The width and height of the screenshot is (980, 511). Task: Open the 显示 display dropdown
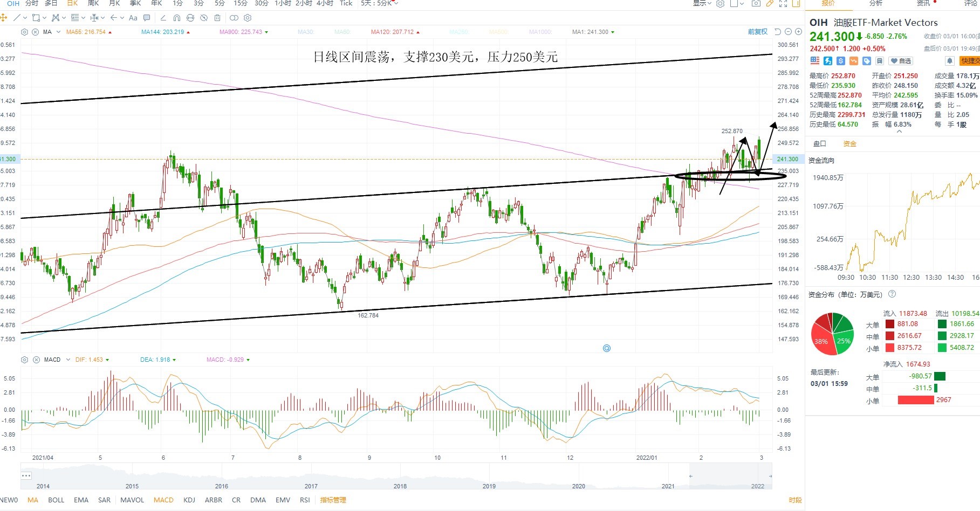pos(702,3)
